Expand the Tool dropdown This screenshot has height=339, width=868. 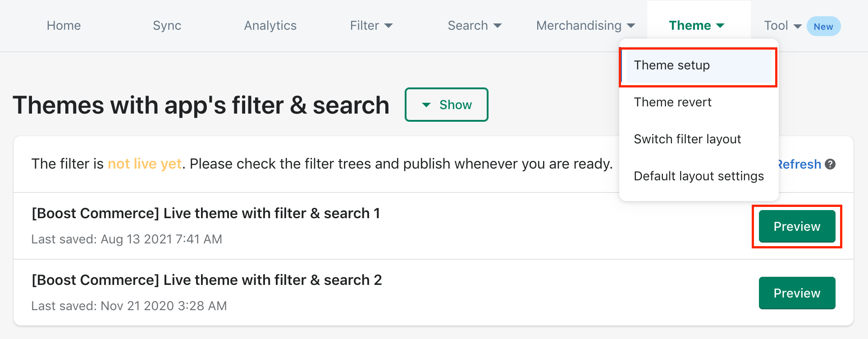click(782, 26)
